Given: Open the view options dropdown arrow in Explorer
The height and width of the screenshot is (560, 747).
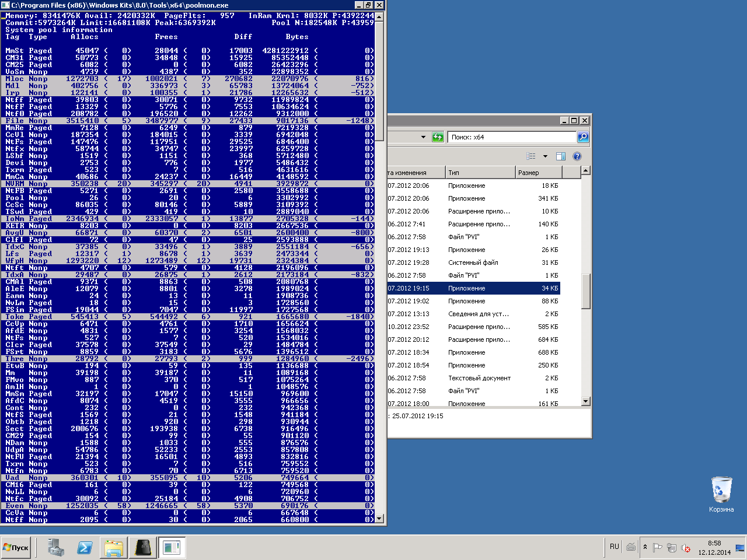Looking at the screenshot, I should click(545, 156).
